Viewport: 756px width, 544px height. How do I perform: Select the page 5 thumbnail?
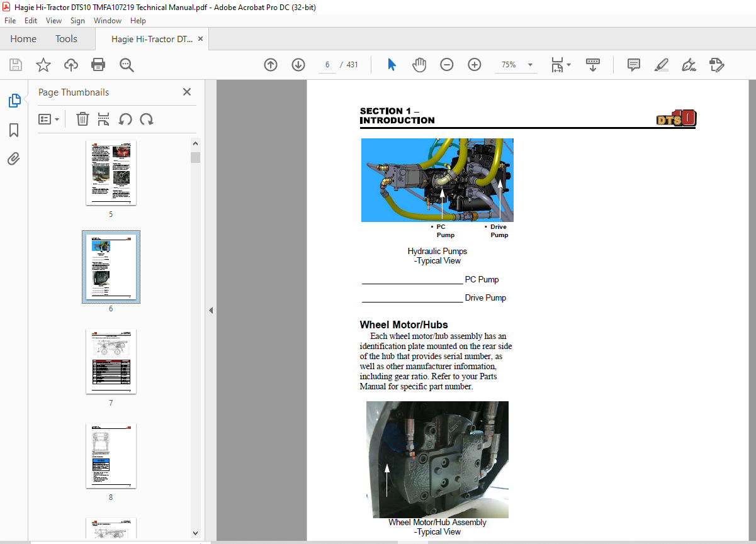point(111,173)
